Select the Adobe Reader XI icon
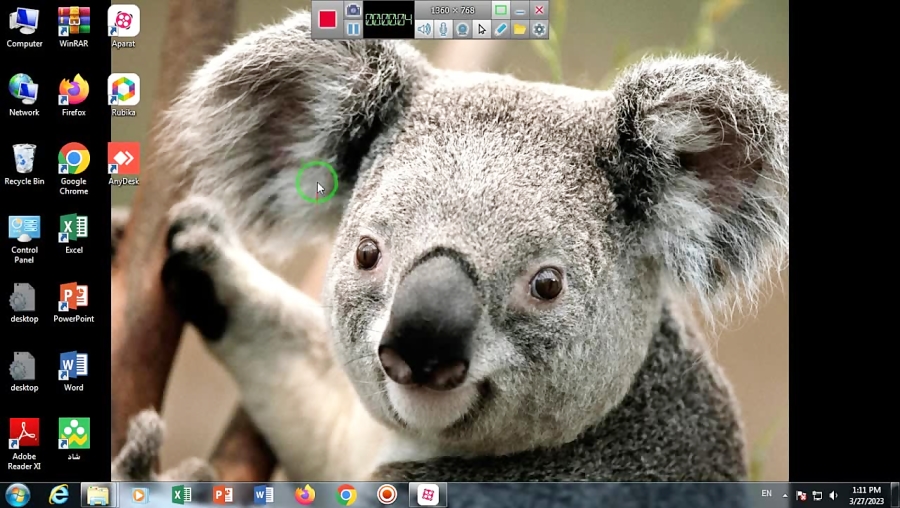The height and width of the screenshot is (508, 900). coord(24,444)
